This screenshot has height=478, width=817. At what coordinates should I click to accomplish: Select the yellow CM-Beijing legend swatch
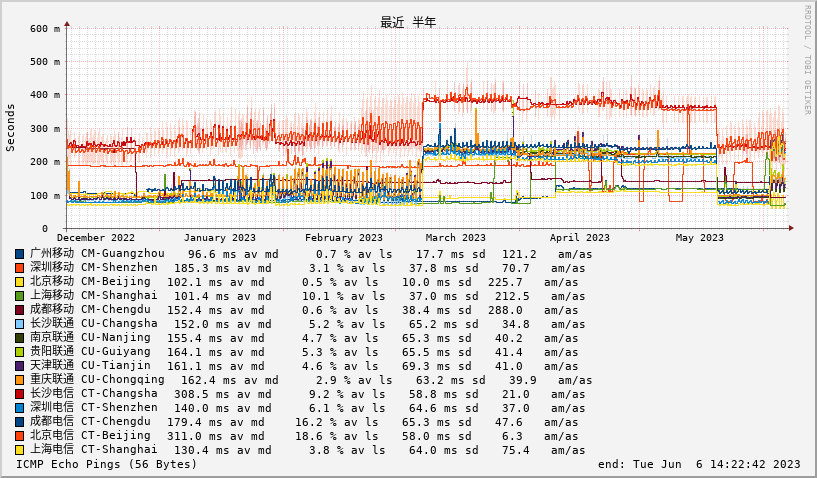20,282
